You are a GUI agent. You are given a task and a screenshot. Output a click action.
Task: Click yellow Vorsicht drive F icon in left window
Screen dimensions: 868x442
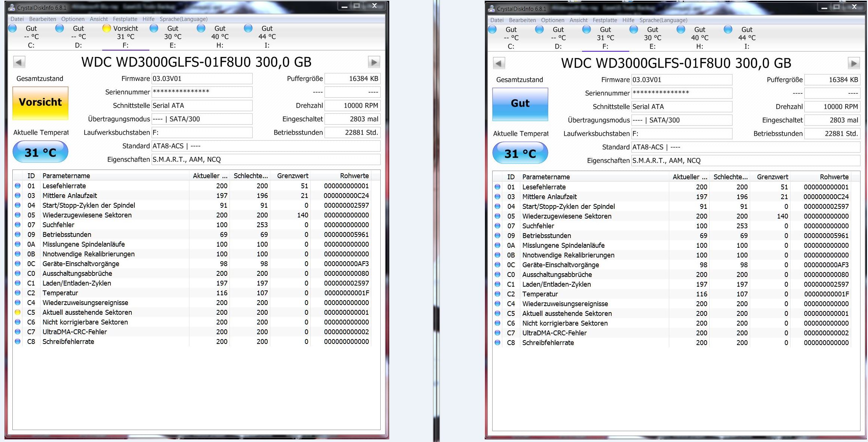(x=107, y=28)
